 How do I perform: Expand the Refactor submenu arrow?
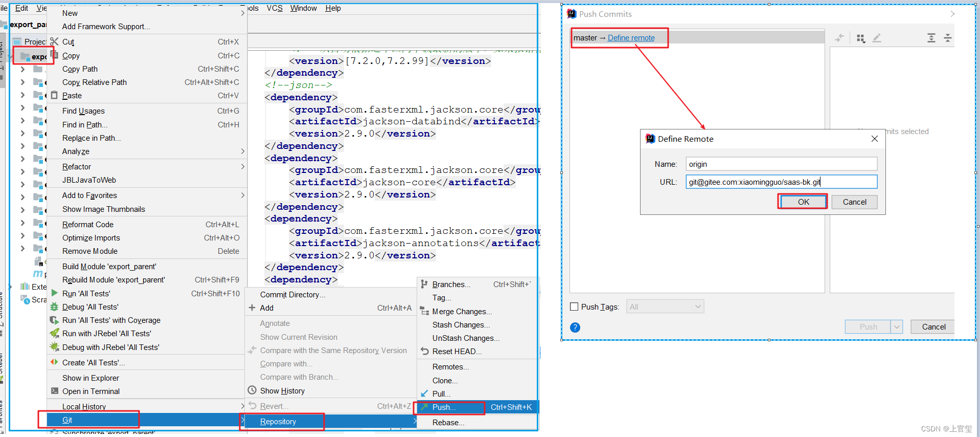243,166
